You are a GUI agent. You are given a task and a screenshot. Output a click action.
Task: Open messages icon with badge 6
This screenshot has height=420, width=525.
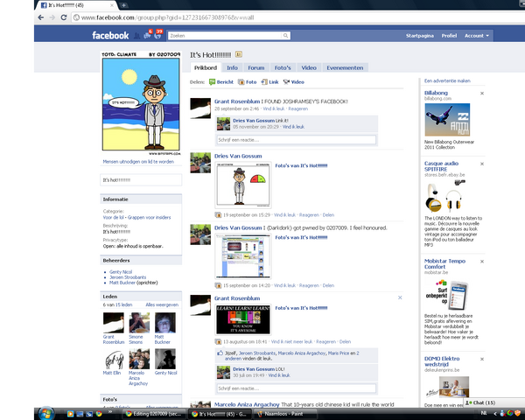click(147, 35)
